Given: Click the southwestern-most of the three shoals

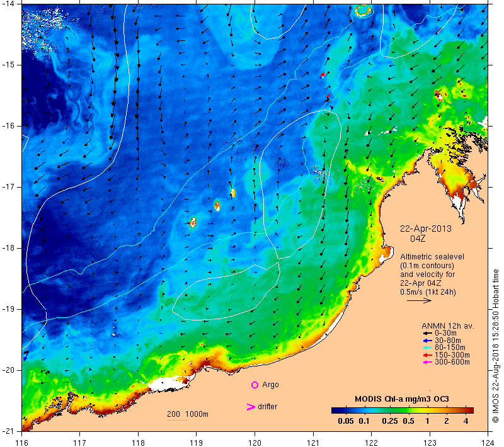Looking at the screenshot, I should click(x=193, y=222).
